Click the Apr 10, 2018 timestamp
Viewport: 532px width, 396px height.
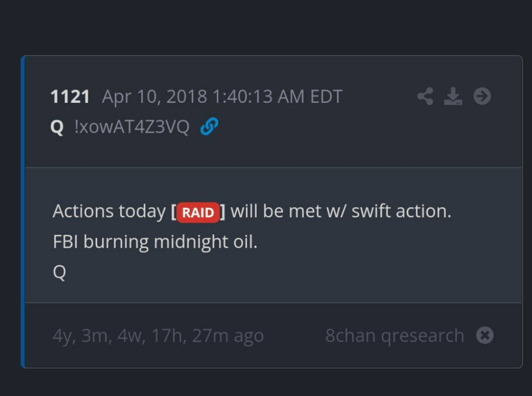coord(222,97)
